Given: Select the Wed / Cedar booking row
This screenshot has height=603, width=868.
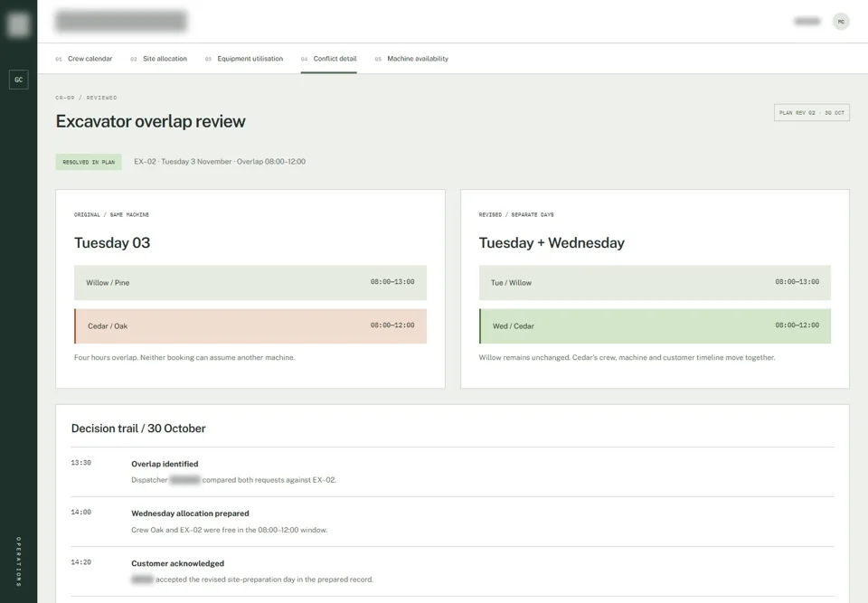Looking at the screenshot, I should 655,326.
